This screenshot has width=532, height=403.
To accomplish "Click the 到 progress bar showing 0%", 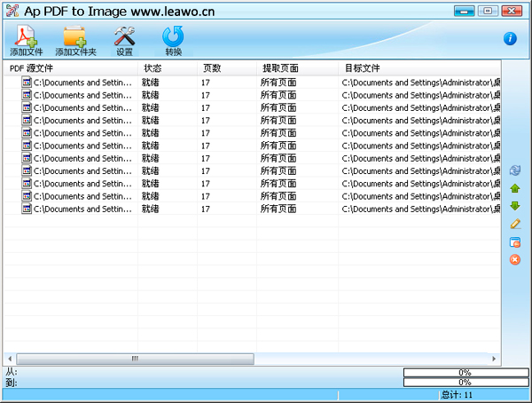I will pos(465,383).
